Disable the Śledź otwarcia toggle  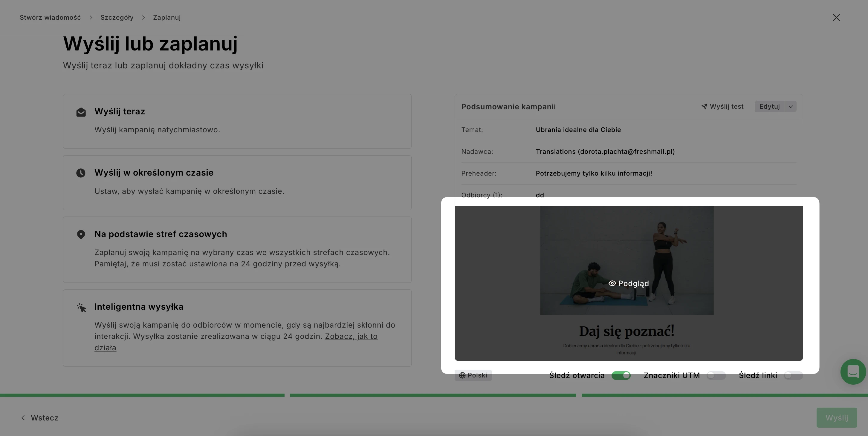click(x=621, y=375)
